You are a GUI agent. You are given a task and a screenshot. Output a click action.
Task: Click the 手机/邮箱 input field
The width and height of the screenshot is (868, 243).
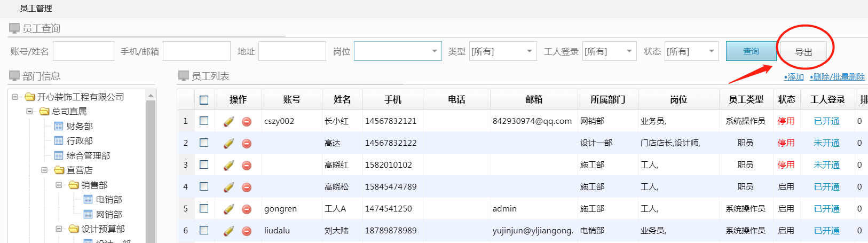tap(196, 51)
